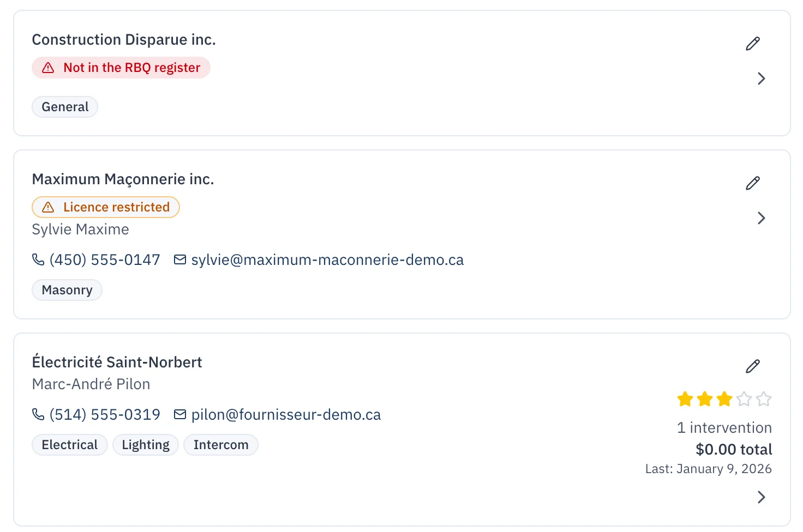Click the envelope icon beside pilon@fournisseur-demo.ca

coord(180,414)
